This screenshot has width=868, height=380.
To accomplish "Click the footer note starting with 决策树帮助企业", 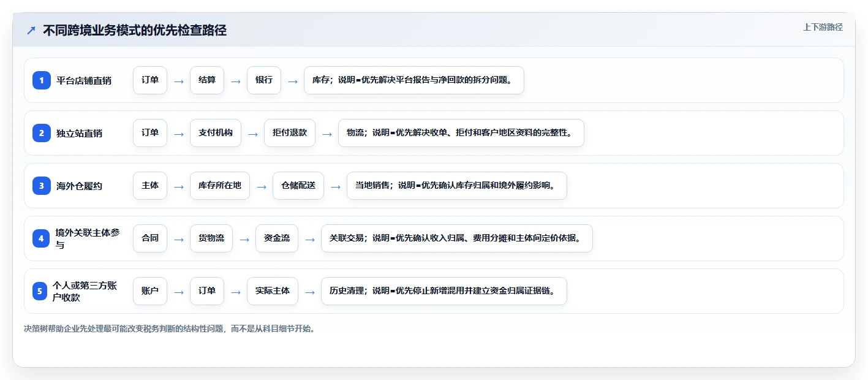I will pos(170,329).
